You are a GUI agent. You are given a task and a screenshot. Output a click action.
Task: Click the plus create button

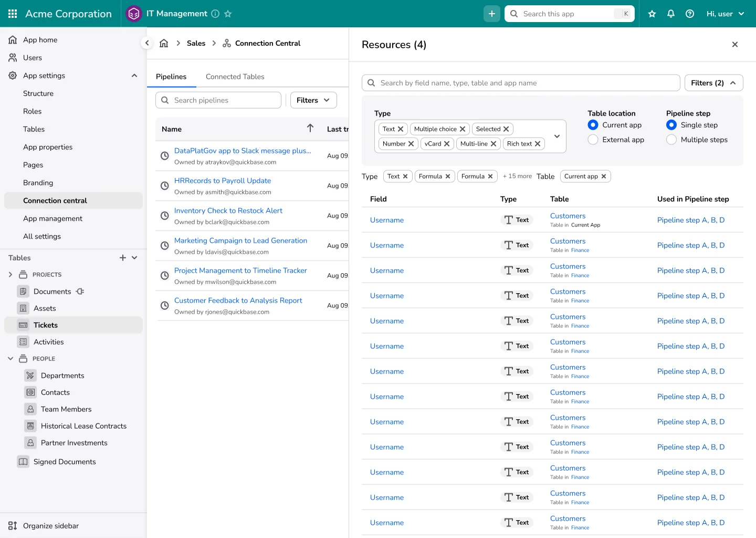tap(492, 14)
